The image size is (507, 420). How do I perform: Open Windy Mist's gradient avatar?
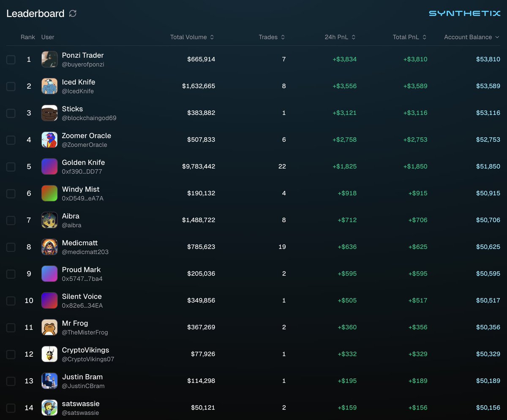(49, 193)
